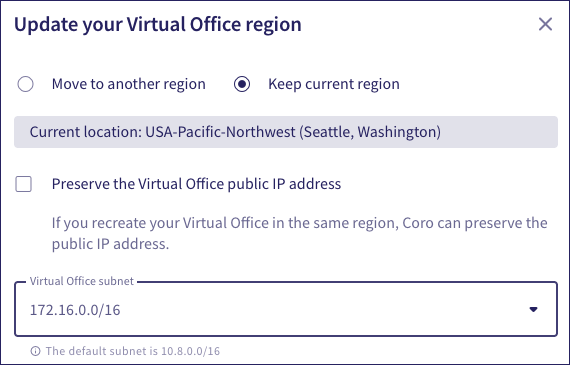Viewport: 570px width, 365px height.
Task: Click 'The default subnet is 10.8.0.0/16' hint
Action: (x=133, y=351)
